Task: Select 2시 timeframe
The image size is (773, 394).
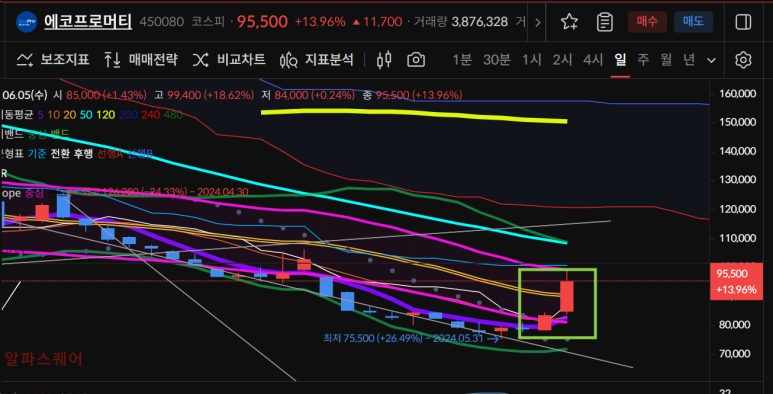Action: tap(562, 60)
